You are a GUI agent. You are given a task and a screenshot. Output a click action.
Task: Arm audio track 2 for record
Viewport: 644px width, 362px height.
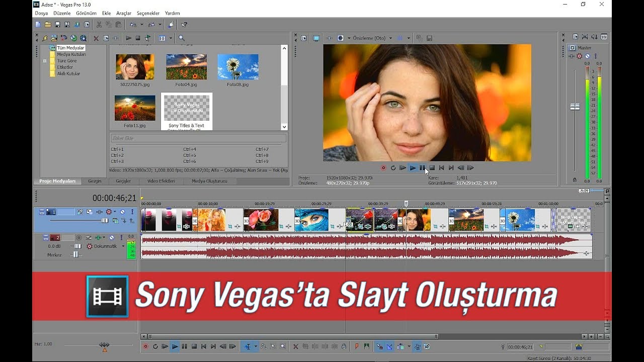78,237
